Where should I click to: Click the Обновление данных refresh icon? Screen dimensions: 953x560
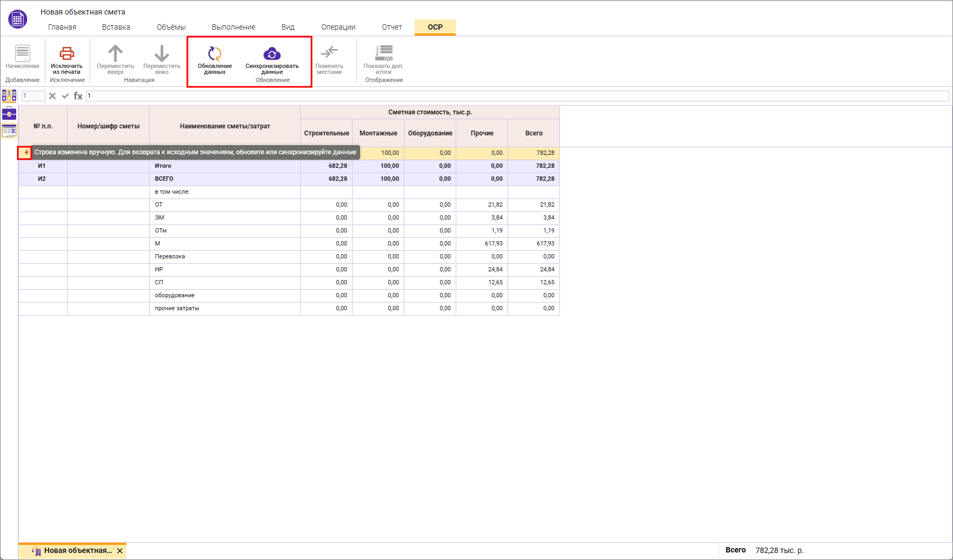(214, 54)
